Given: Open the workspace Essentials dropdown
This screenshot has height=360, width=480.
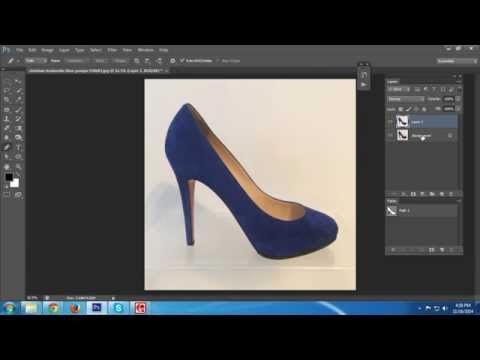Looking at the screenshot, I should click(457, 61).
